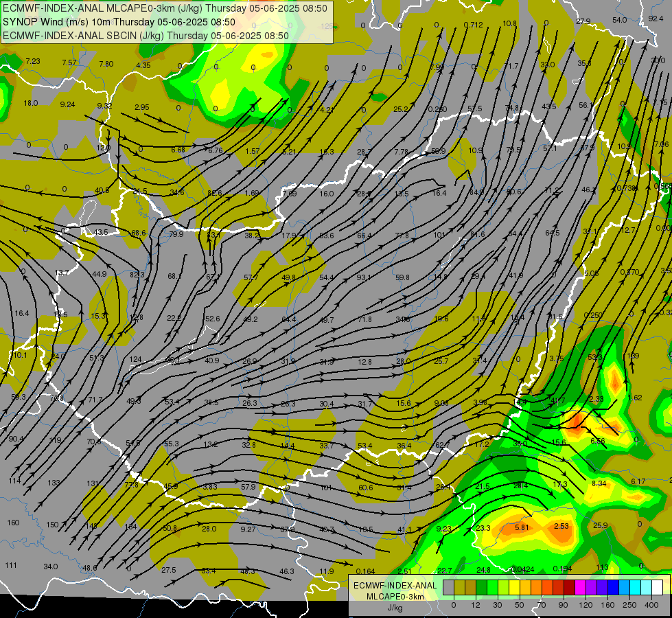This screenshot has width=672, height=618.
Task: Click the map value '79.9'
Action: (176, 234)
